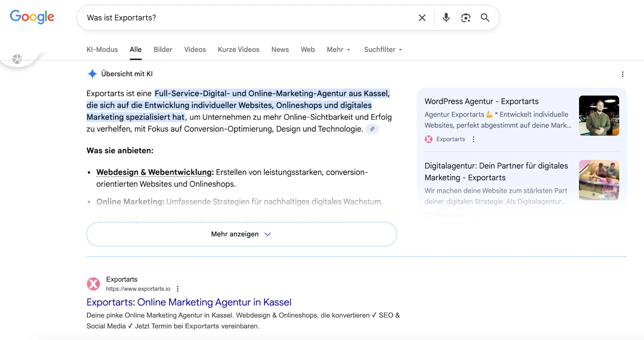Viewport: 644px width, 340px height.
Task: Switch to the Bilder tab
Action: (x=163, y=49)
